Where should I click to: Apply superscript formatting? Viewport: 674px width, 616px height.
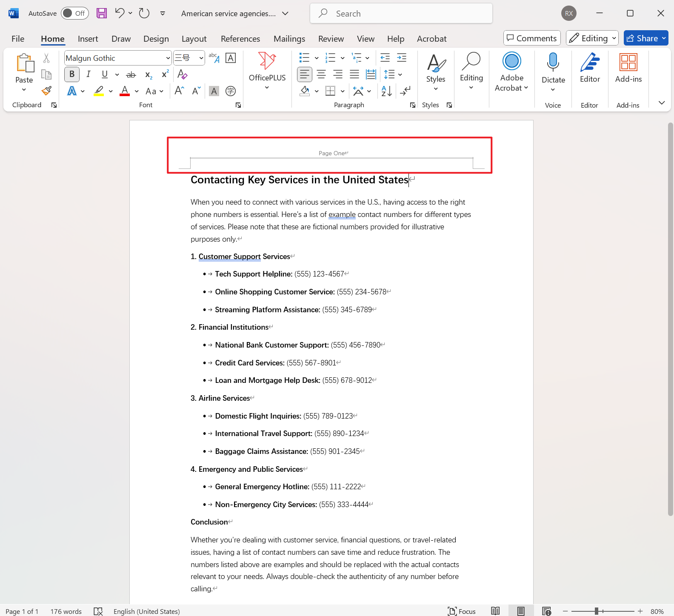165,74
